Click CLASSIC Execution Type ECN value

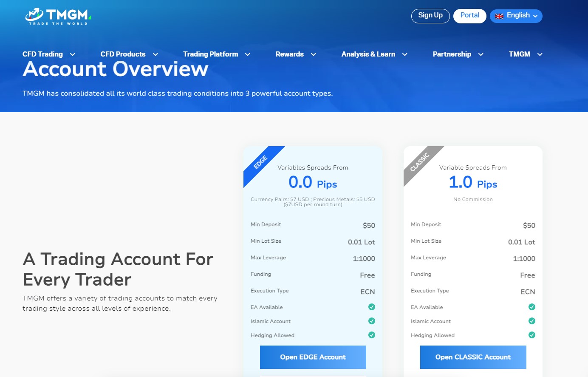tap(528, 292)
